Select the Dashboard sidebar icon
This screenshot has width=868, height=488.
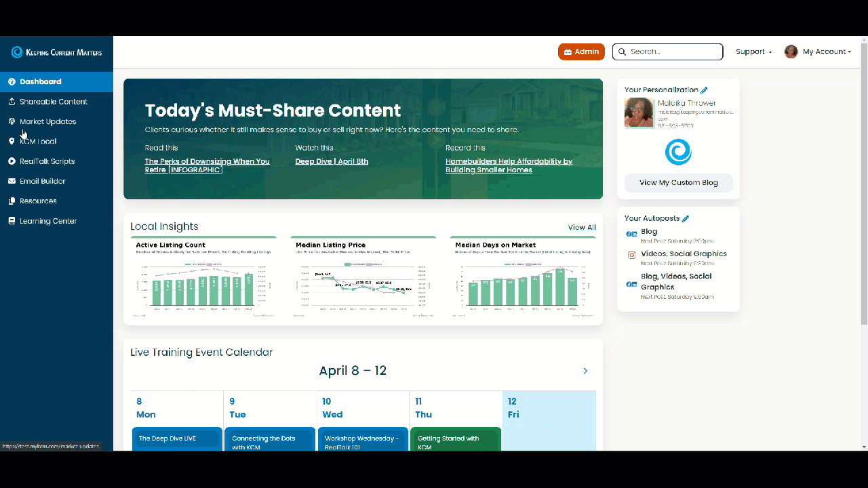tap(12, 81)
